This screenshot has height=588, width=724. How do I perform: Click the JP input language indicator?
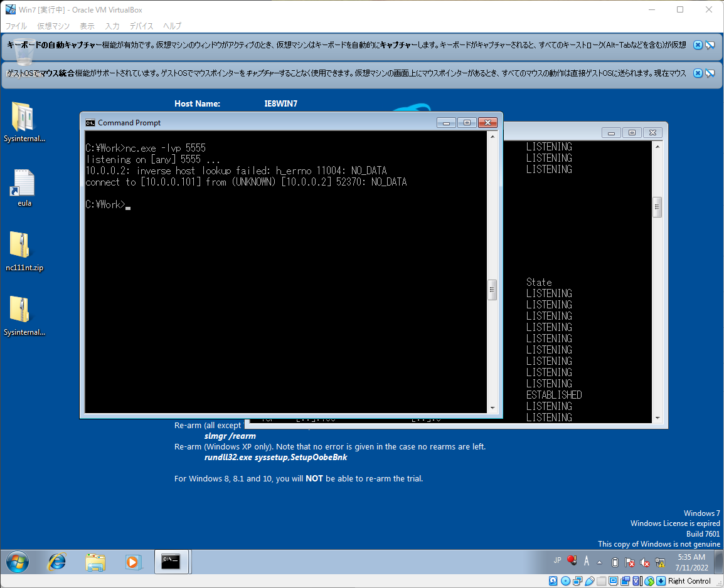click(557, 560)
